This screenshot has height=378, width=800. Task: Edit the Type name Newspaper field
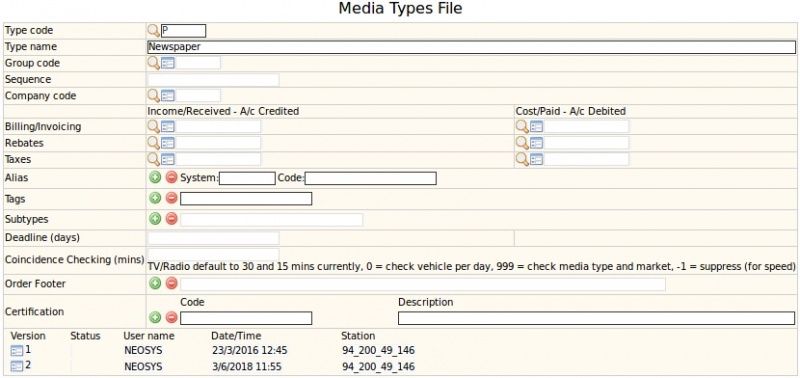click(471, 47)
